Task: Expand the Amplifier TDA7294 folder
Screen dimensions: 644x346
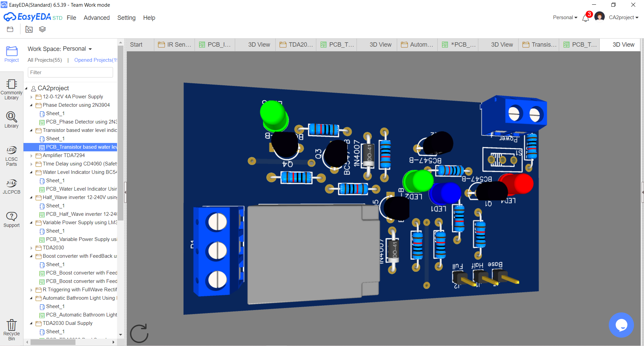Action: (31, 156)
